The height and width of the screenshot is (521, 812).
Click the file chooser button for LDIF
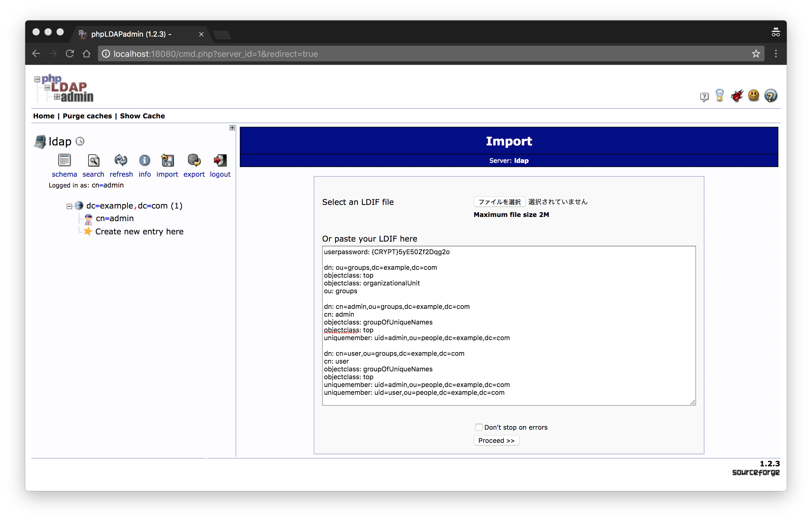pos(499,202)
